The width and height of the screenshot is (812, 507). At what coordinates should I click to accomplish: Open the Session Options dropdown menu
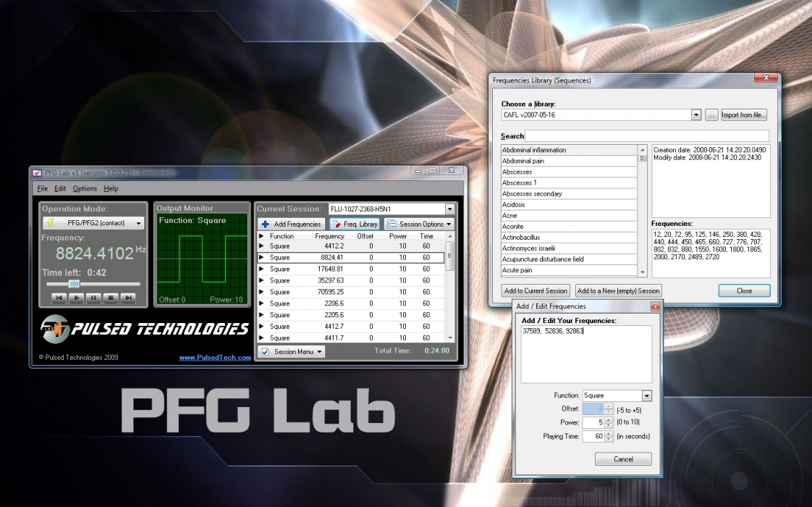pyautogui.click(x=419, y=224)
